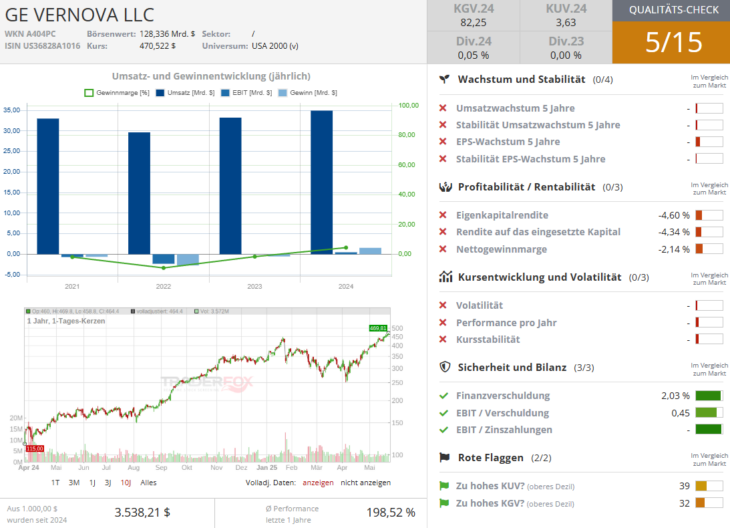
Task: Click the black flag icon next to Rote Flaggen
Action: [x=445, y=457]
